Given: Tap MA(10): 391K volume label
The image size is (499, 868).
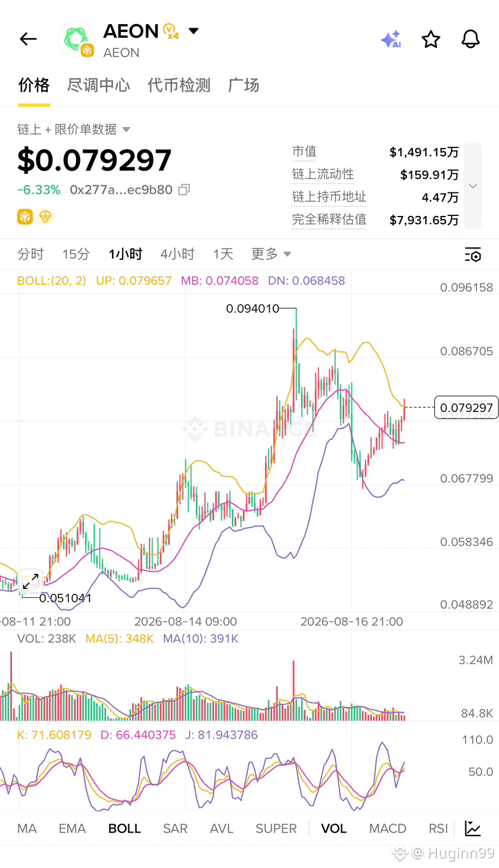Looking at the screenshot, I should tap(201, 639).
